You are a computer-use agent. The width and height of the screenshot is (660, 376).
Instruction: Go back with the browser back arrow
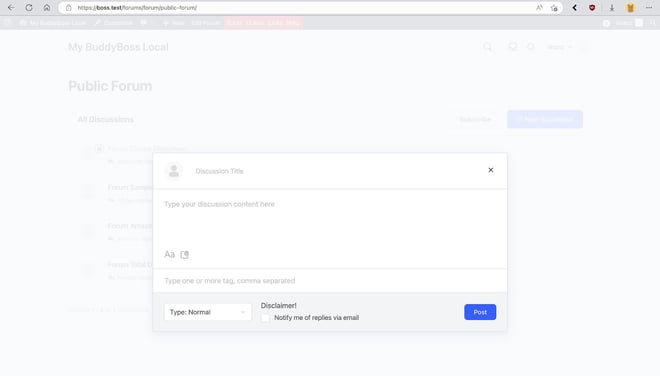pos(11,8)
